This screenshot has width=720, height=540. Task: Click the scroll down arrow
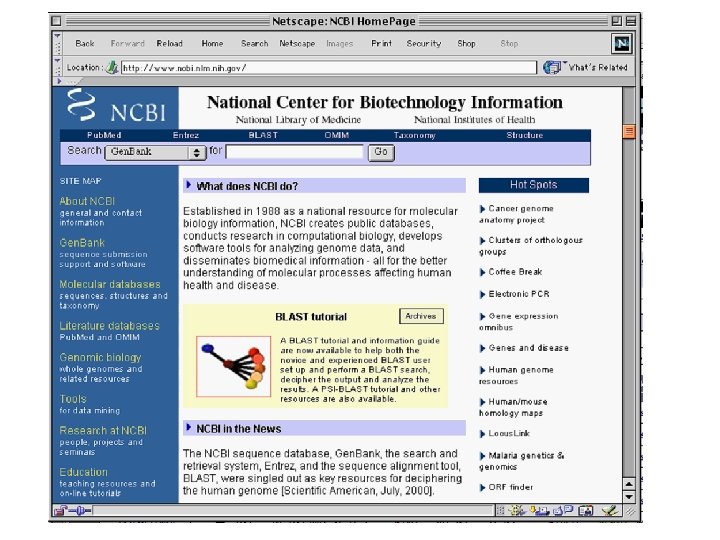(629, 497)
